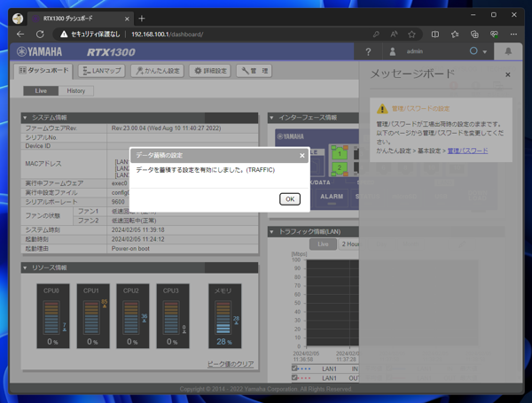Close the データ蓄積の設定 dialog with X
The width and height of the screenshot is (532, 403).
[301, 155]
